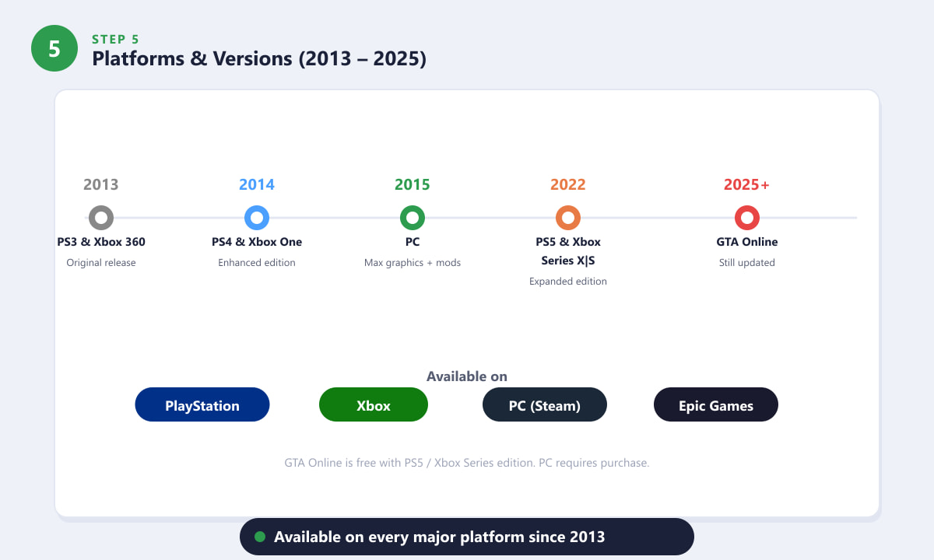Click the year label '2014'
The width and height of the screenshot is (934, 560).
tap(257, 184)
